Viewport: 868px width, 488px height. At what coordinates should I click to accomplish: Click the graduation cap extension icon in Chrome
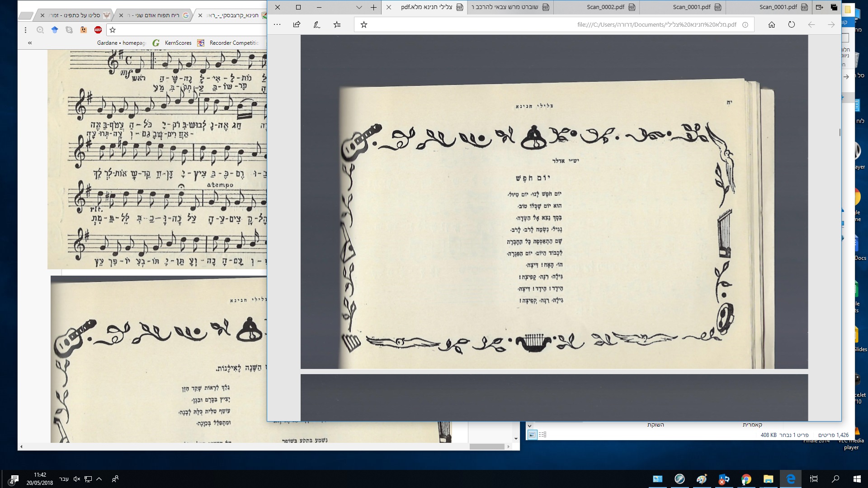tap(55, 30)
